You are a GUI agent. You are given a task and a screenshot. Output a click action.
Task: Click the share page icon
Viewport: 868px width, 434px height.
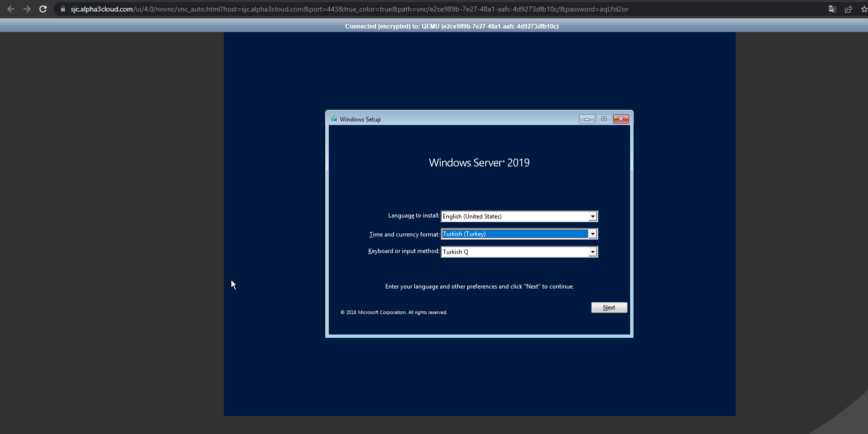pyautogui.click(x=848, y=9)
